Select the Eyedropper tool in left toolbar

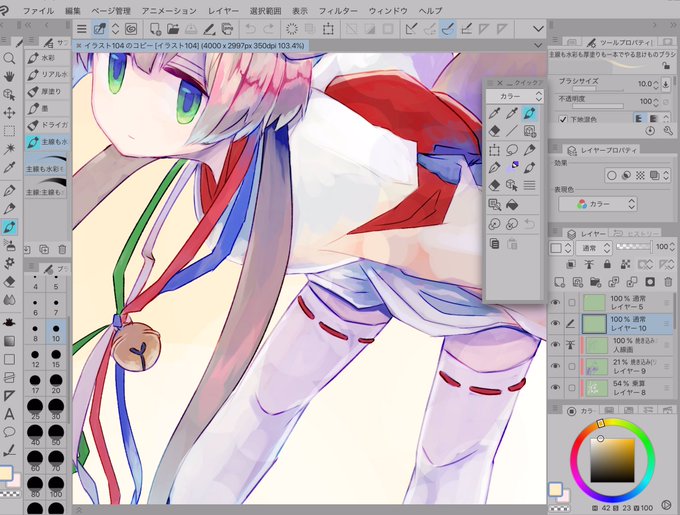click(9, 167)
